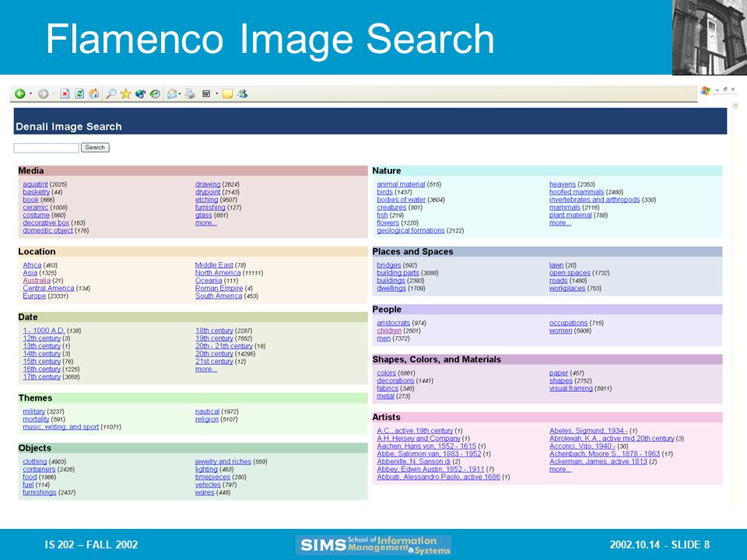The height and width of the screenshot is (560, 747).
Task: Select the Roman Empire location
Action: 219,288
